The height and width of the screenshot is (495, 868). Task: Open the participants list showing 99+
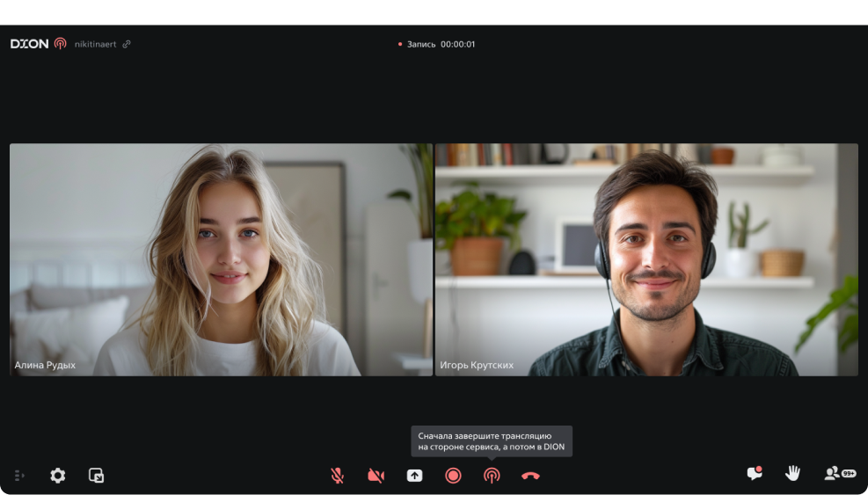[x=841, y=473]
